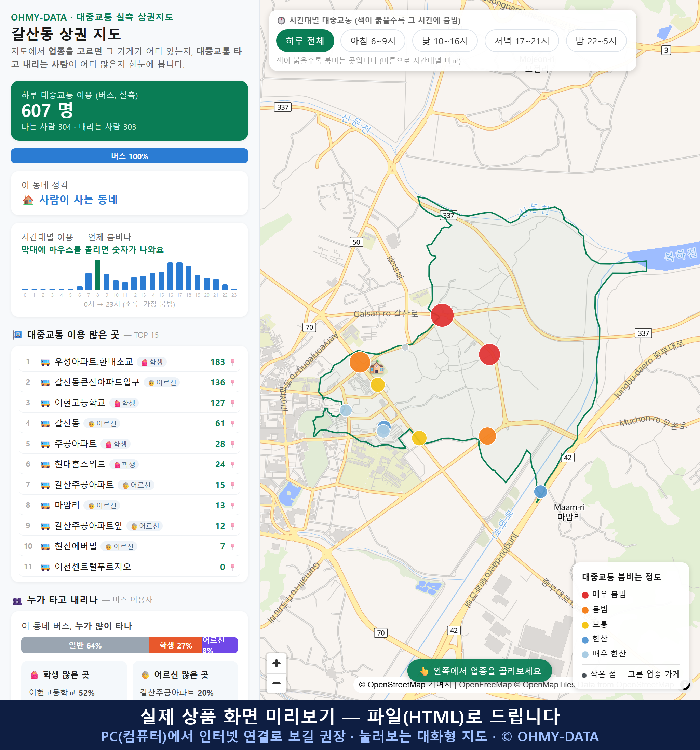Click the 왼쪽에서 업종을 골라보세요 banner
Screen dimensions: 700x750
pyautogui.click(x=480, y=671)
